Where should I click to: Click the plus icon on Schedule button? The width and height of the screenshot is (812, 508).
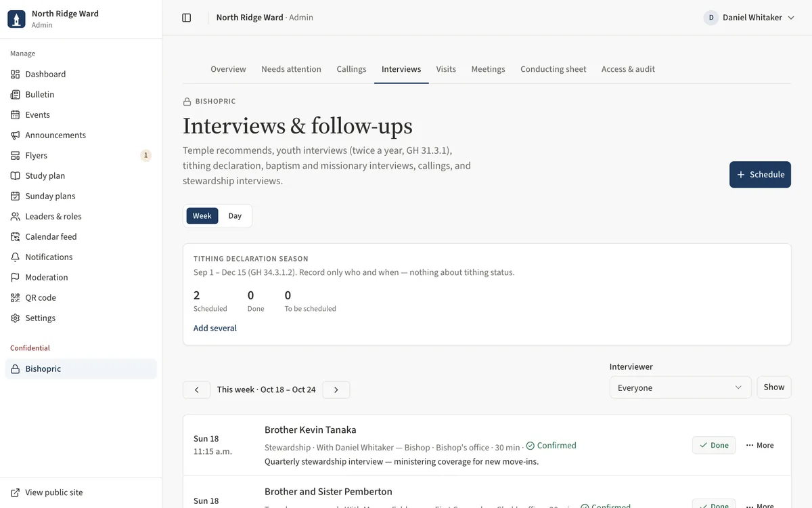pos(741,175)
